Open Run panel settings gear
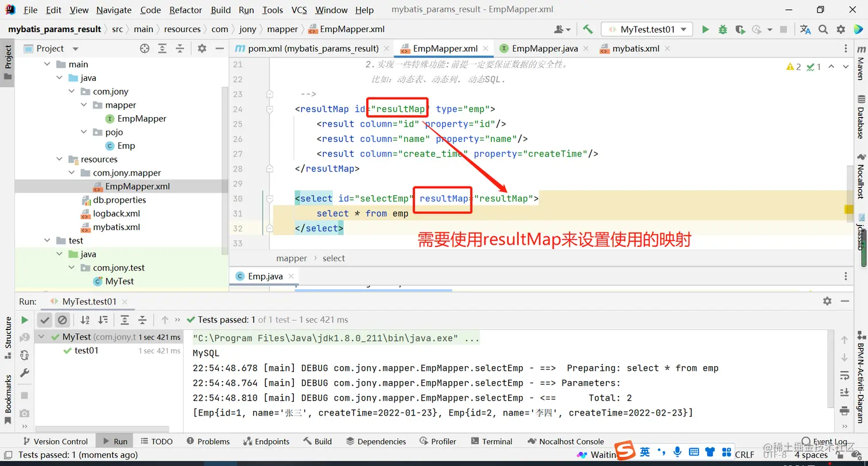The height and width of the screenshot is (466, 868). point(827,301)
